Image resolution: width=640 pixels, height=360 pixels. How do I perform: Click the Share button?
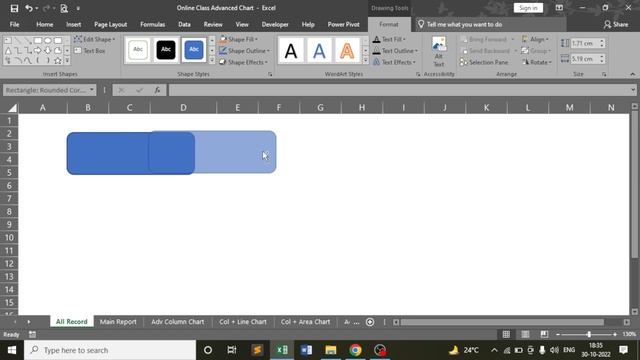click(616, 24)
